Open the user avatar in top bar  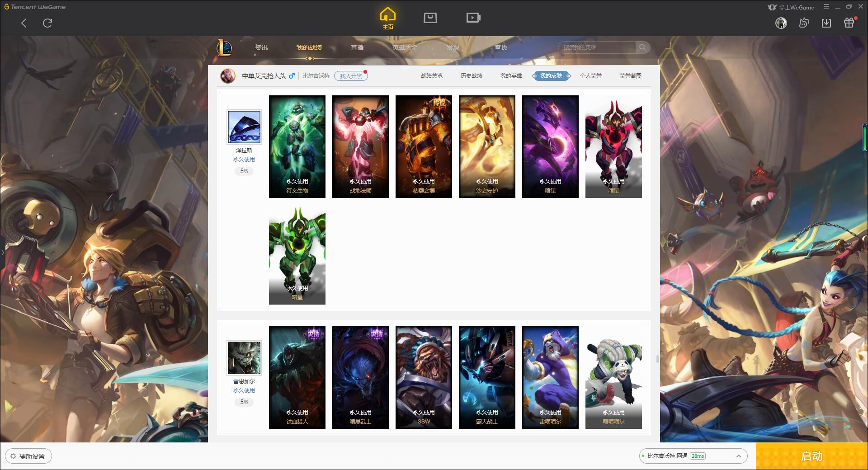coord(781,23)
